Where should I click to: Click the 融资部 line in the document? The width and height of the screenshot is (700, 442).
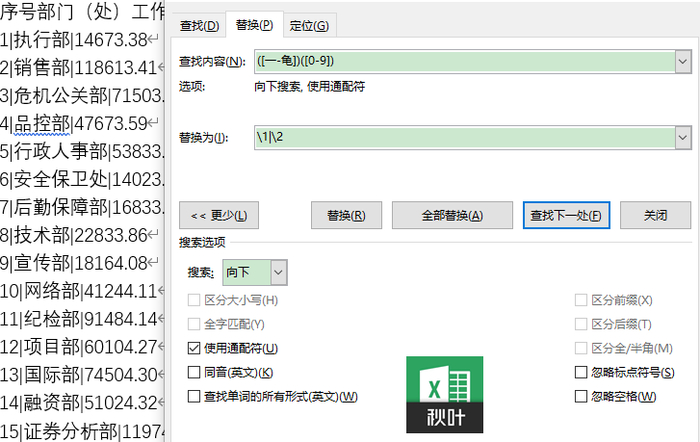(82, 403)
